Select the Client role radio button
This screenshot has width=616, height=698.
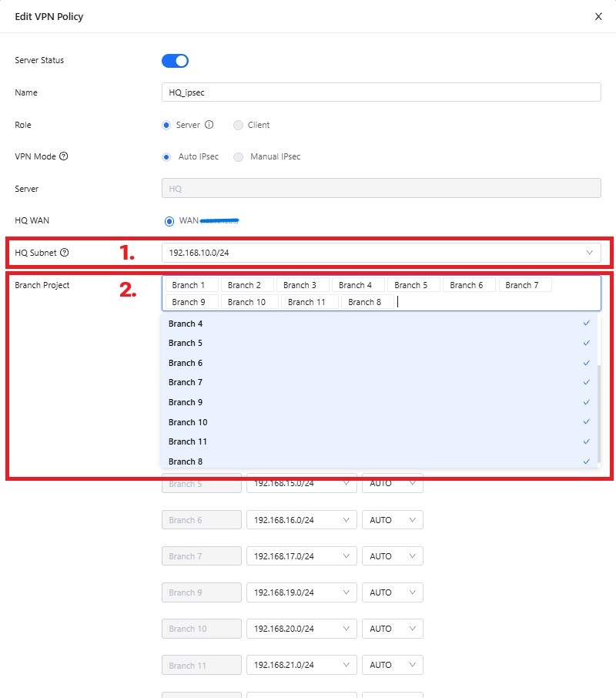click(x=238, y=125)
